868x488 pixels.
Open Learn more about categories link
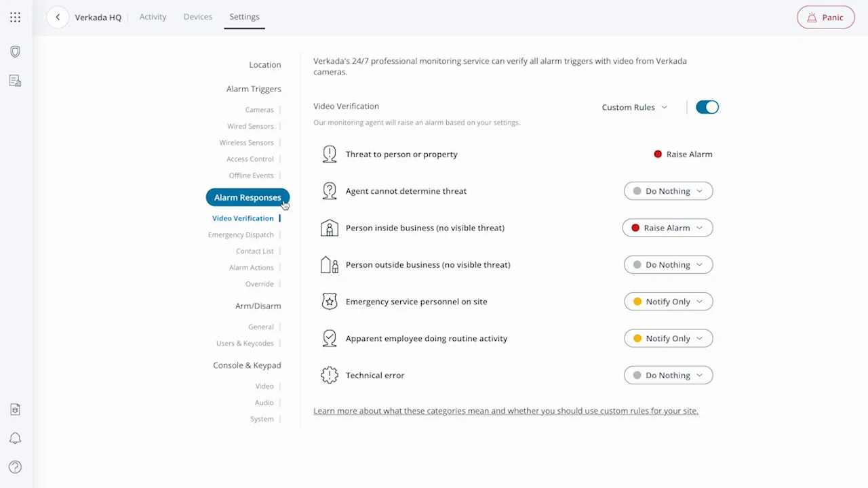[506, 411]
